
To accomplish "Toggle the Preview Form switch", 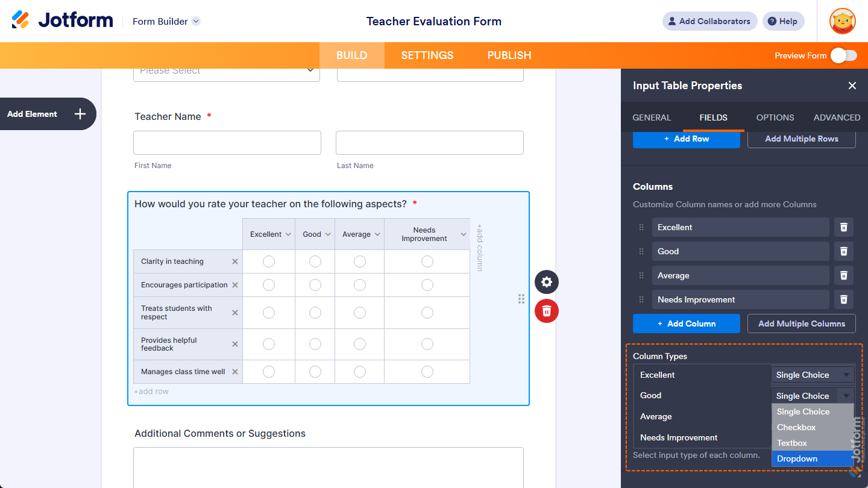I will [843, 55].
